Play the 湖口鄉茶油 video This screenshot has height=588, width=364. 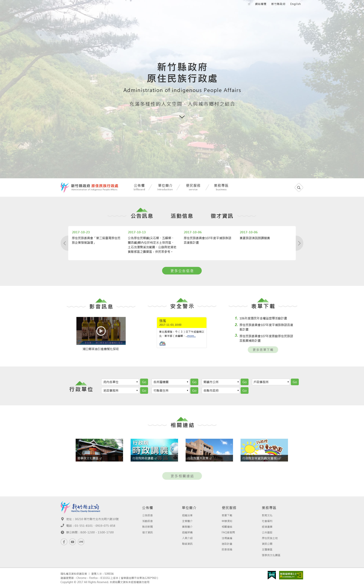coord(101,331)
